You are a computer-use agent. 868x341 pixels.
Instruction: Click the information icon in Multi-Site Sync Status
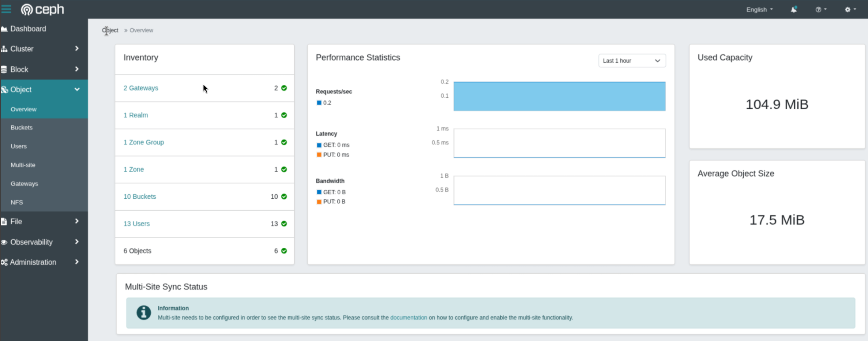click(144, 312)
